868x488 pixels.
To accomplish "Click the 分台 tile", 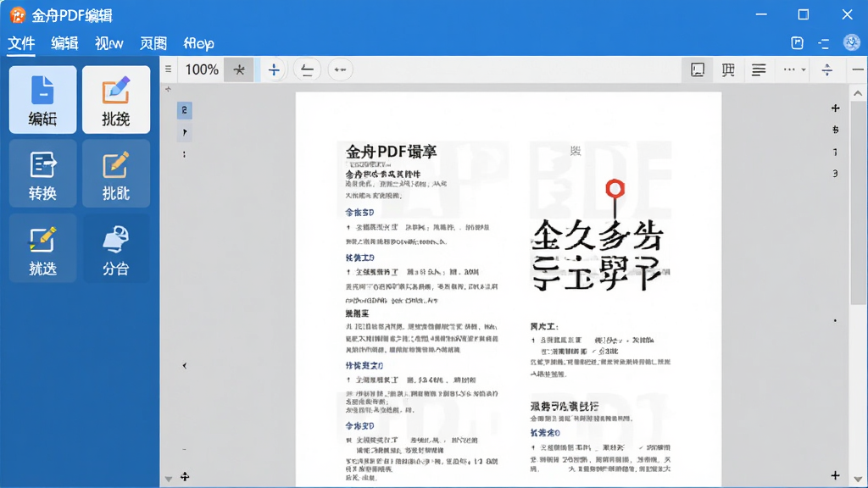I will click(115, 248).
